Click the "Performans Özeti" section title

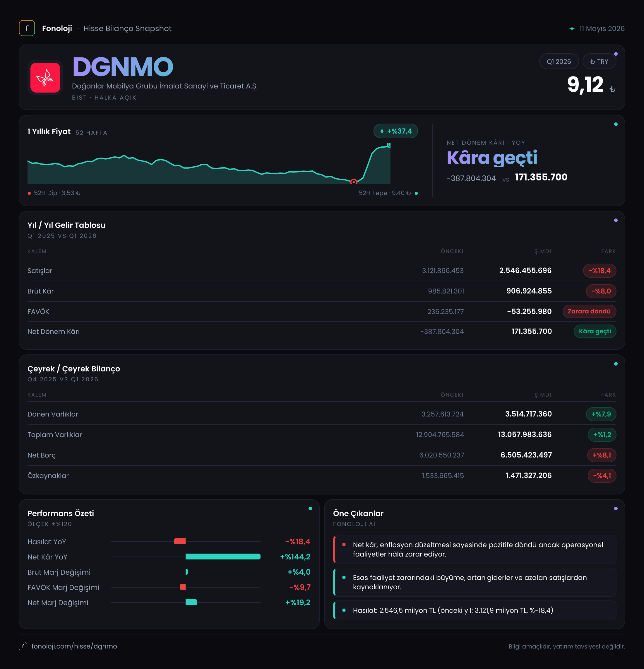click(61, 513)
